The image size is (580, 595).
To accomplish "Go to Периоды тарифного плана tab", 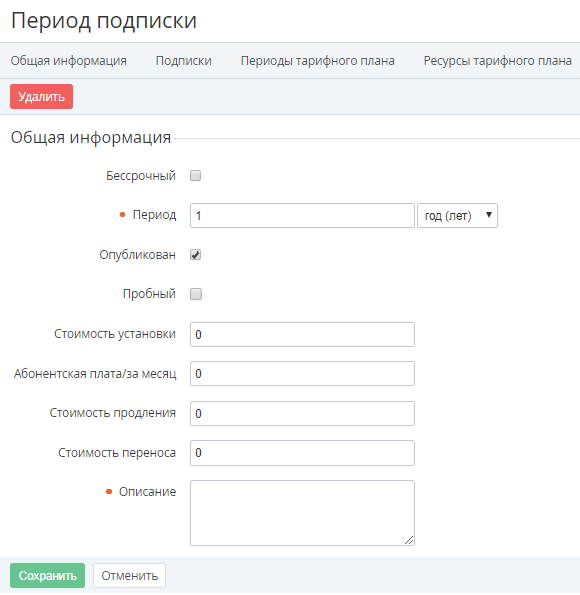I will [x=318, y=61].
